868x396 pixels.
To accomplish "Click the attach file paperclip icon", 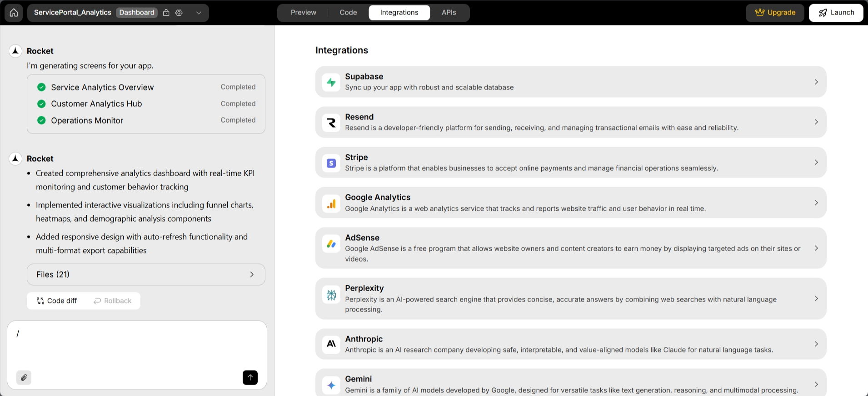I will [24, 377].
